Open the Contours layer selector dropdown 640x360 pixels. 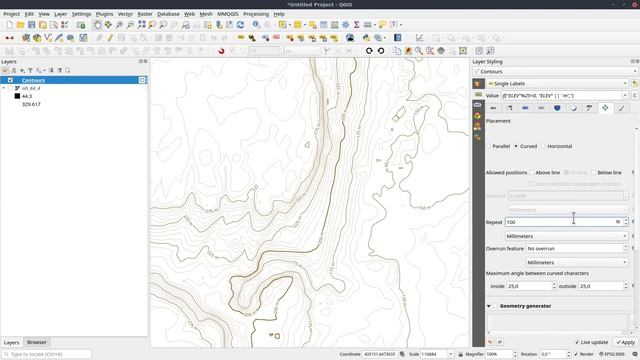(x=555, y=72)
